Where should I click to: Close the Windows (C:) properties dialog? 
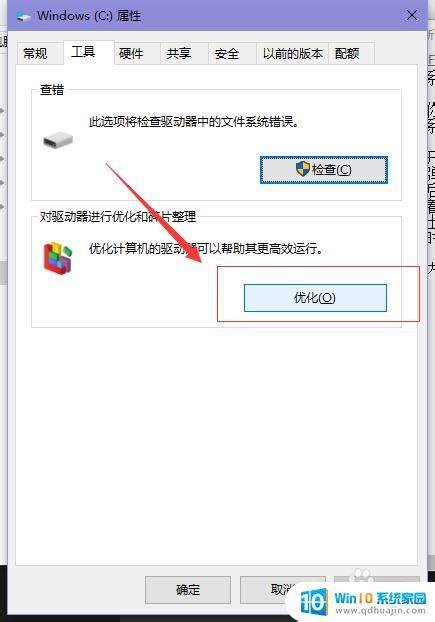(x=412, y=15)
